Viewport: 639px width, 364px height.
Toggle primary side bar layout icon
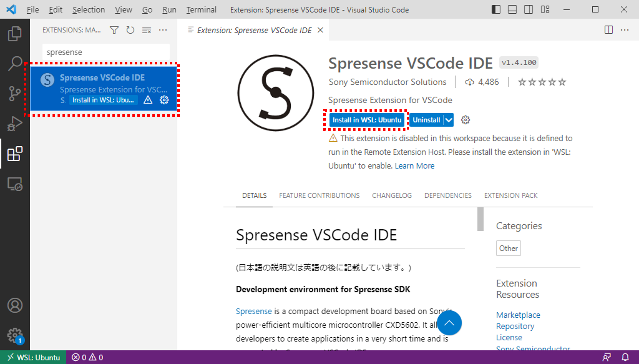(496, 9)
